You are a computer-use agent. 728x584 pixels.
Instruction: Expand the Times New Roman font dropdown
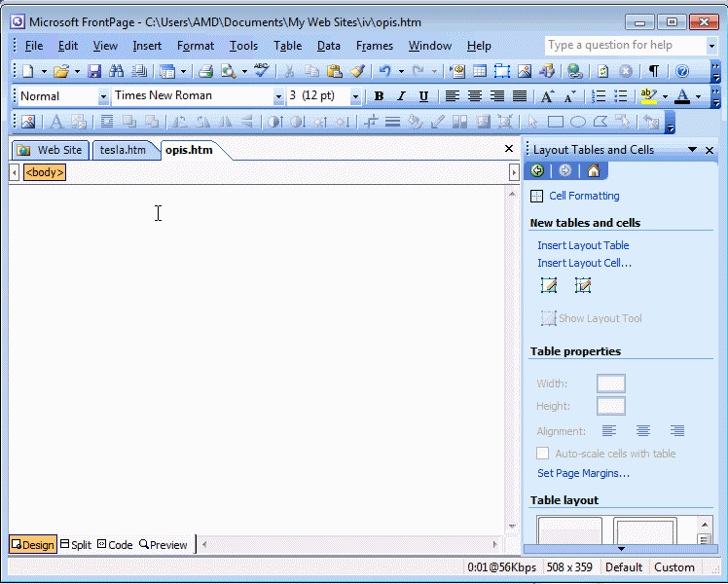[x=278, y=96]
